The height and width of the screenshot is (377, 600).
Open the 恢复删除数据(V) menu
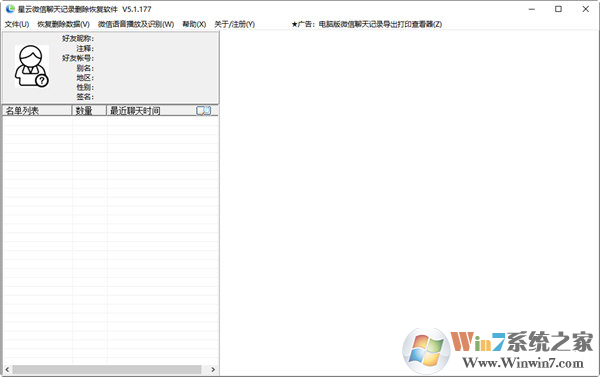[64, 24]
